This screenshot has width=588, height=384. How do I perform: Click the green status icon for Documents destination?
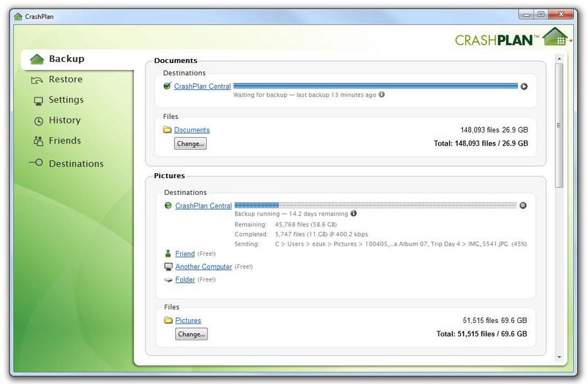click(x=167, y=86)
